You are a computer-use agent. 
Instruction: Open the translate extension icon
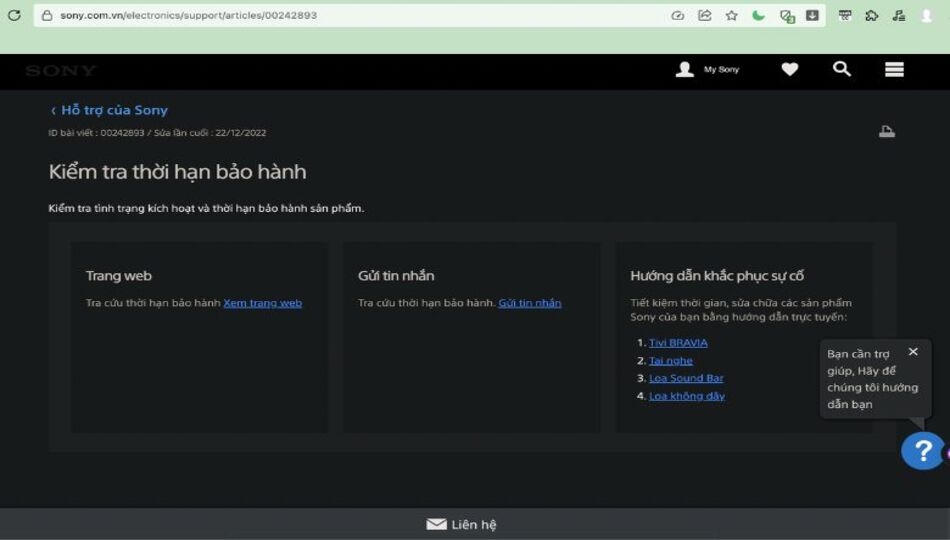(787, 16)
